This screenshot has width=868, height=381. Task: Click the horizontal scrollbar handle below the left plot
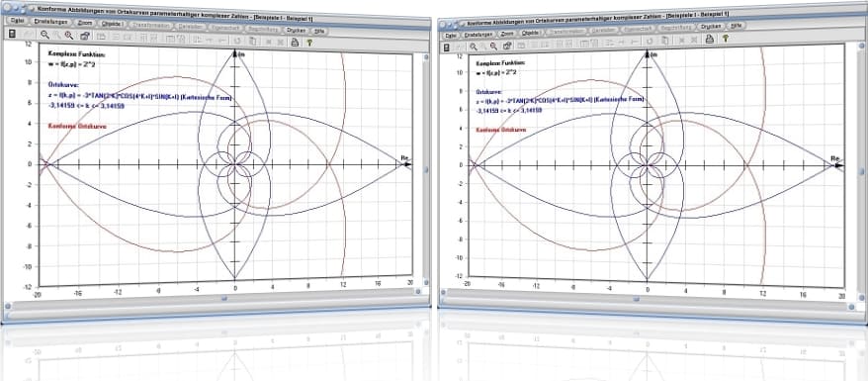(224, 298)
